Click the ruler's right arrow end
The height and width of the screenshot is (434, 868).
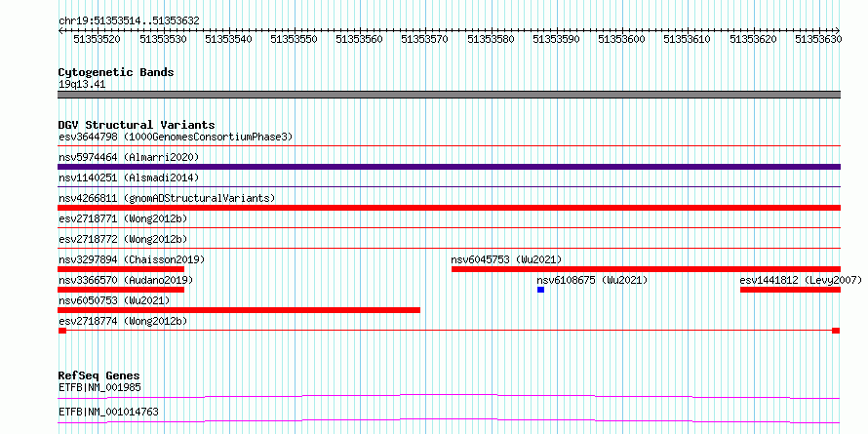[x=838, y=30]
